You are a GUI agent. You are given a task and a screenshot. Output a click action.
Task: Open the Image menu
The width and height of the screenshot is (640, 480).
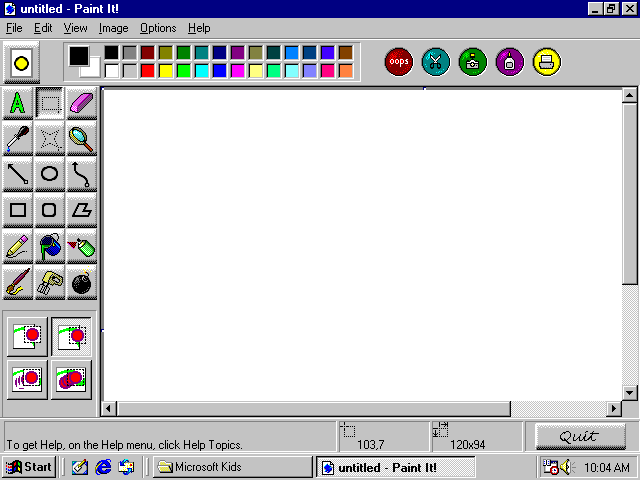(x=113, y=28)
